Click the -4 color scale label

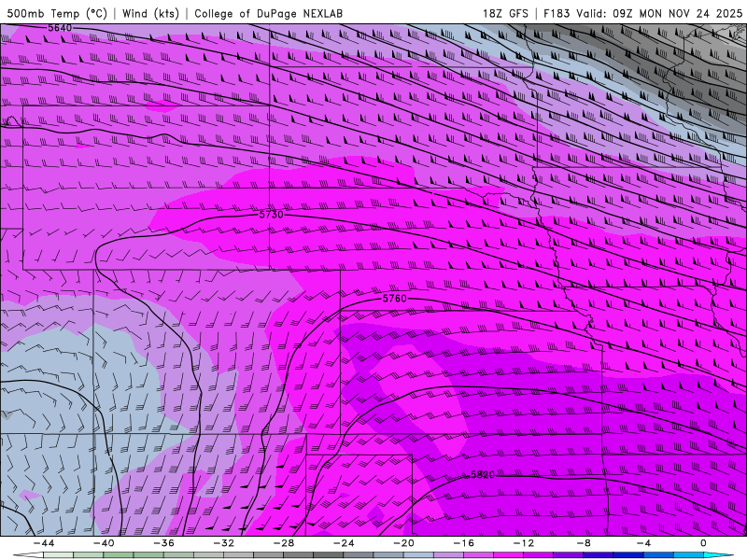point(644,543)
